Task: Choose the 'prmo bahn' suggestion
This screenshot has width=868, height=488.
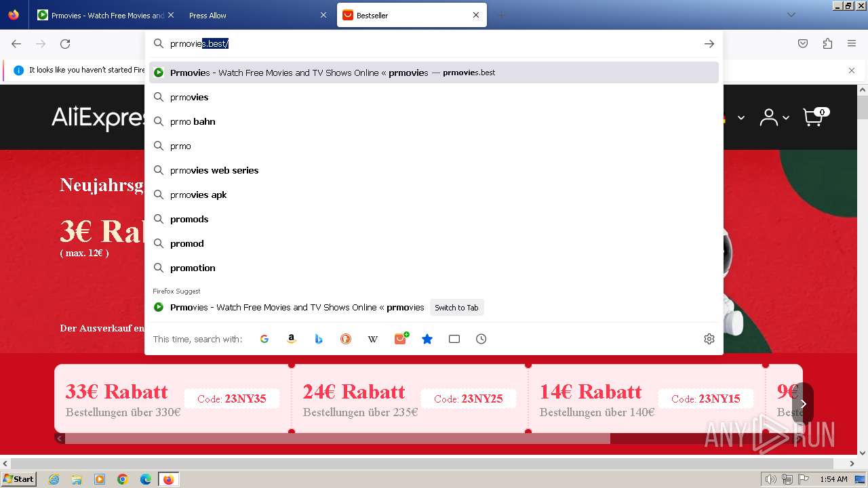Action: coord(434,121)
